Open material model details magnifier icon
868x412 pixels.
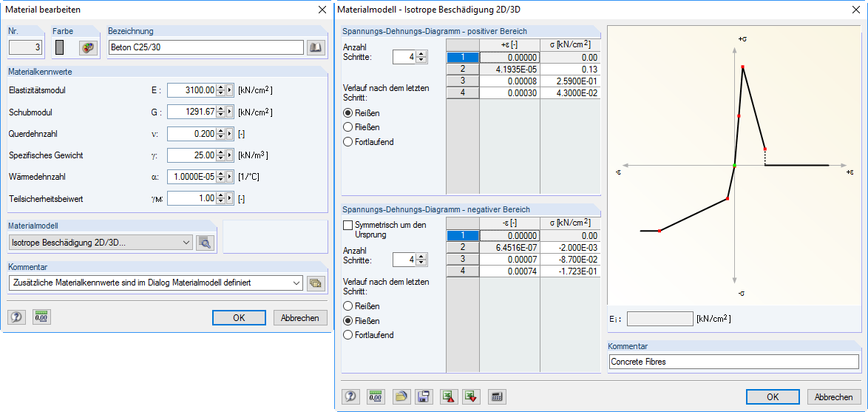[205, 243]
